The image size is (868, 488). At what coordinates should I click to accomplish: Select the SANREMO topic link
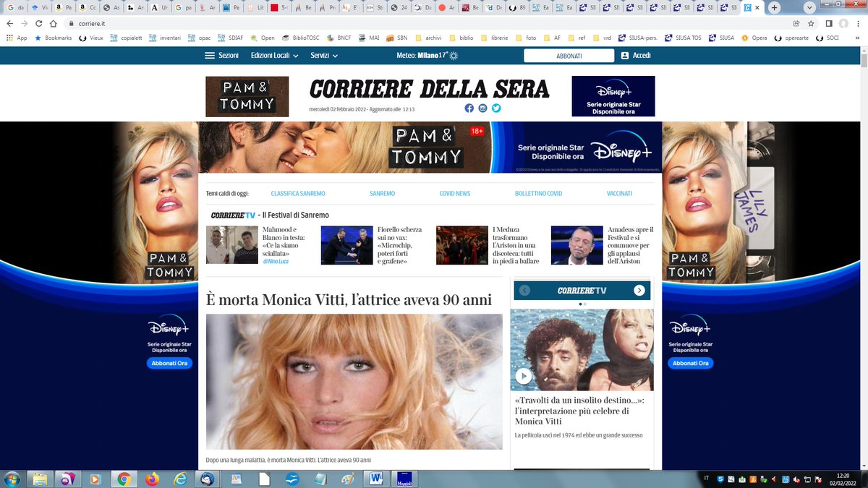(382, 194)
